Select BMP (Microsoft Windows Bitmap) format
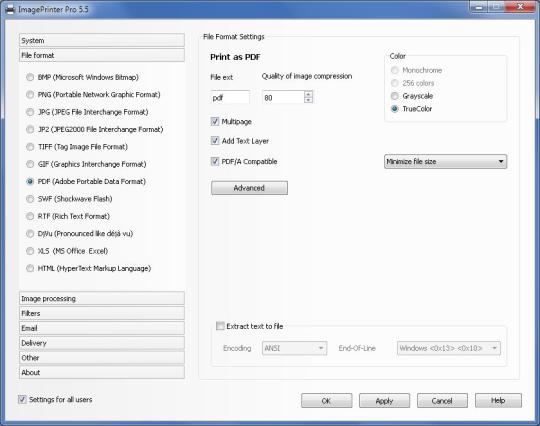 pos(30,77)
